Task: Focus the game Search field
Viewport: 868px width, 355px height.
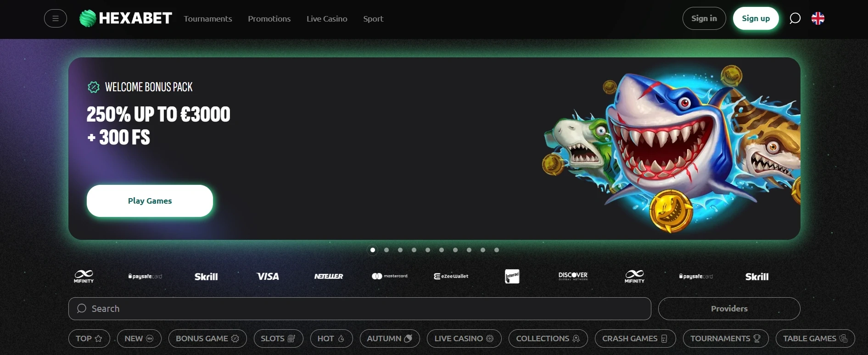Action: [360, 309]
